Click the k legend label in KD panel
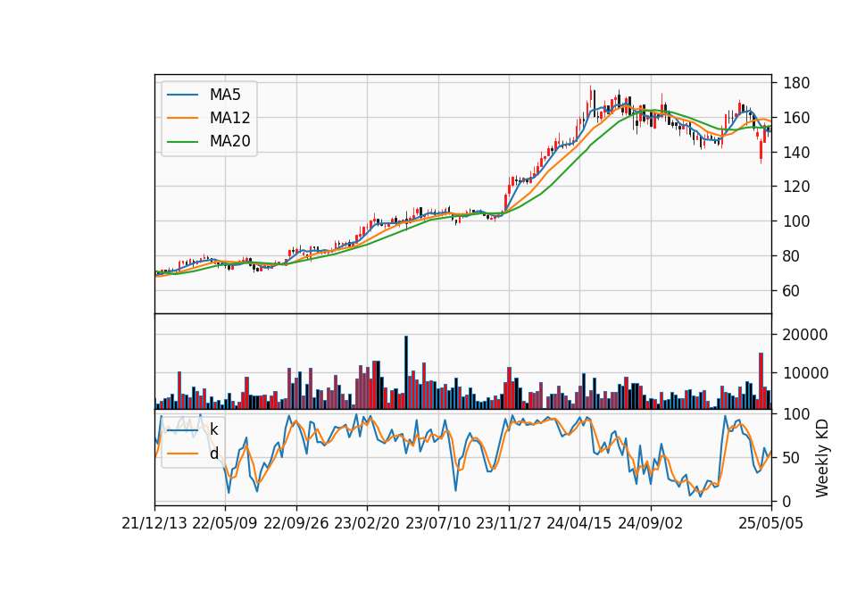 [x=213, y=429]
